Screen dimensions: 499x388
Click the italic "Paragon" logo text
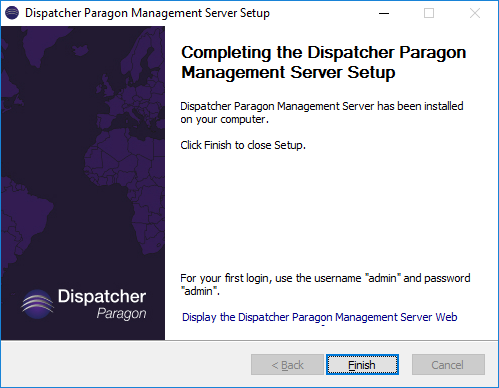122,314
